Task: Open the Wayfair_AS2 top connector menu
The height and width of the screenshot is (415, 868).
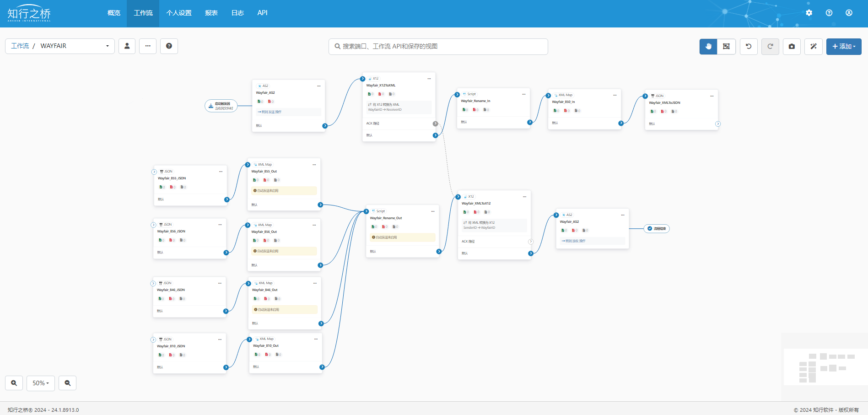Action: 319,86
